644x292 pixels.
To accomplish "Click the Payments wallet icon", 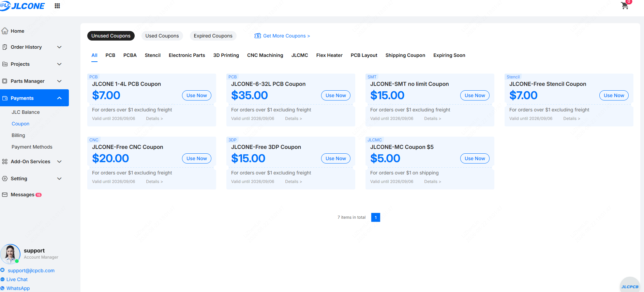I will [x=5, y=98].
